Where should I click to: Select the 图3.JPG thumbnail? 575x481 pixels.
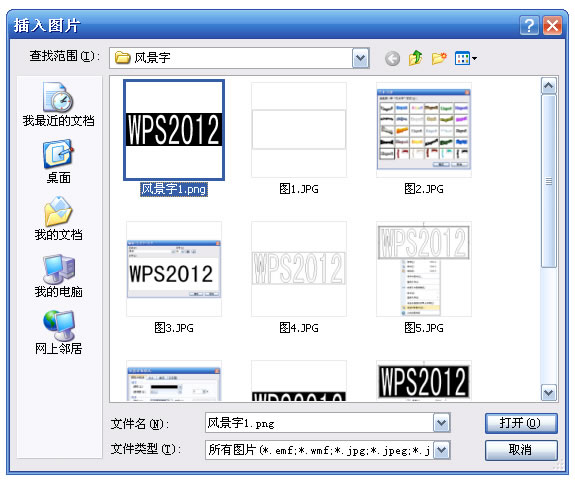(x=174, y=269)
